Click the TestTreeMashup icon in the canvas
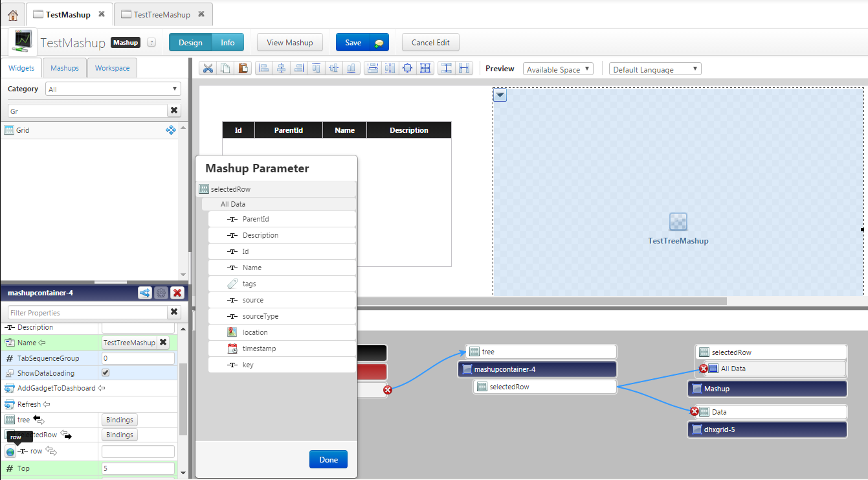Screen dimensions: 868x480 coord(678,222)
